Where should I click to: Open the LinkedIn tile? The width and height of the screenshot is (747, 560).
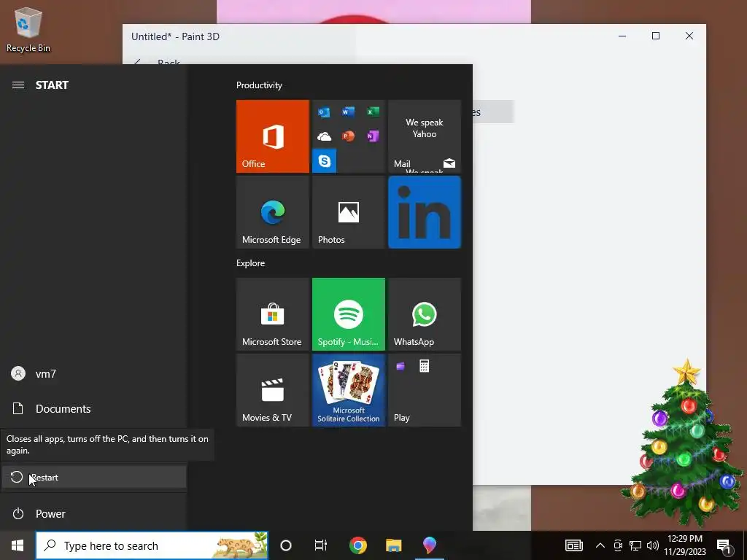[425, 212]
